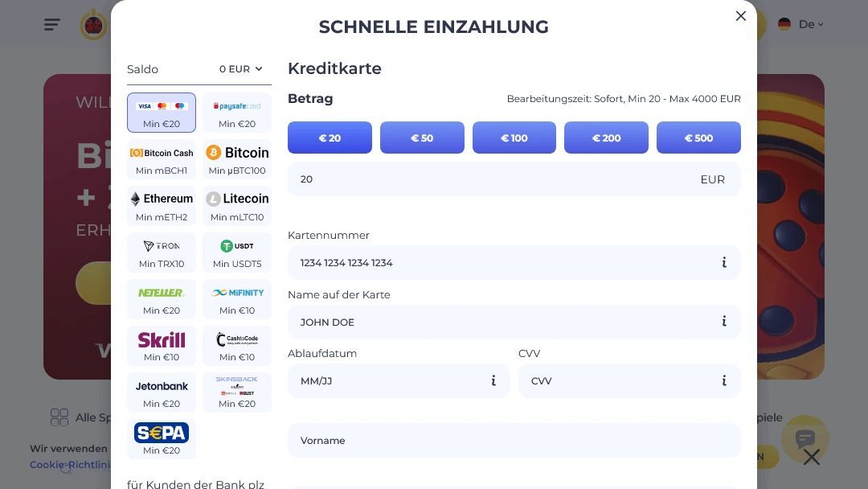Select the €100 deposit amount

click(514, 138)
